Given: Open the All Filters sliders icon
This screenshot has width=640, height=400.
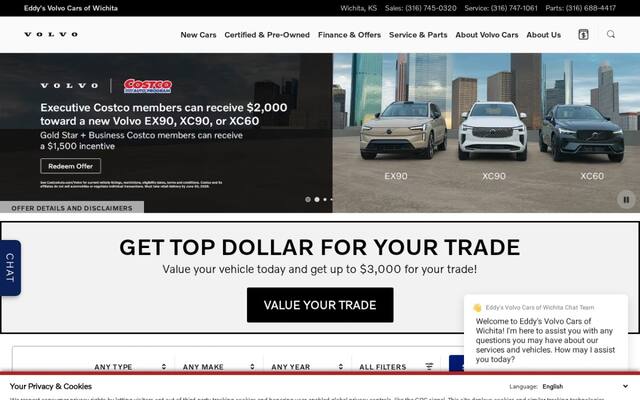Looking at the screenshot, I should click(x=429, y=367).
